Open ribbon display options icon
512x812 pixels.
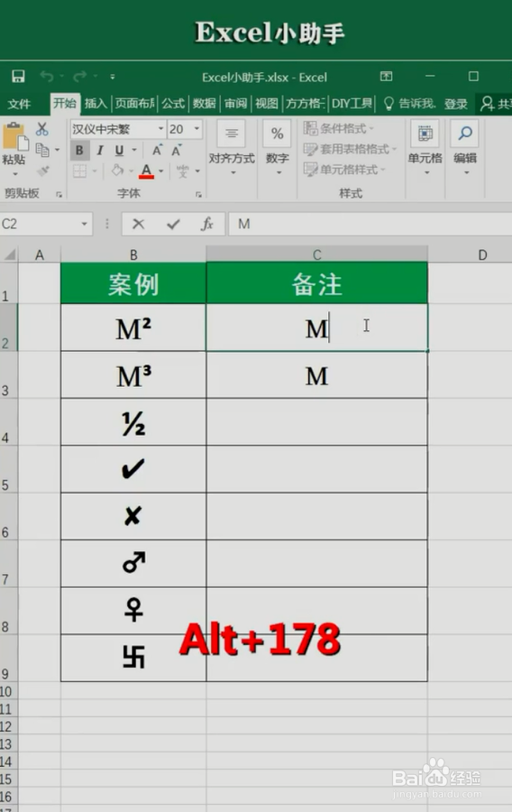pos(387,76)
